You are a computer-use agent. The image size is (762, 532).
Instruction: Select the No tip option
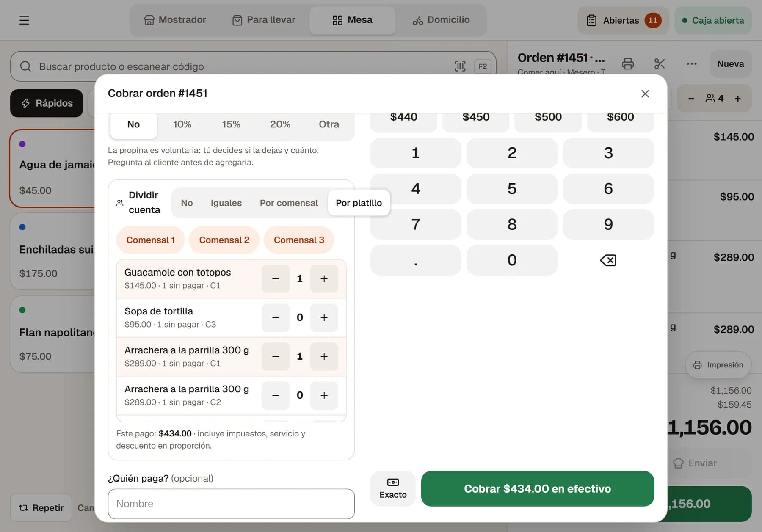click(133, 124)
